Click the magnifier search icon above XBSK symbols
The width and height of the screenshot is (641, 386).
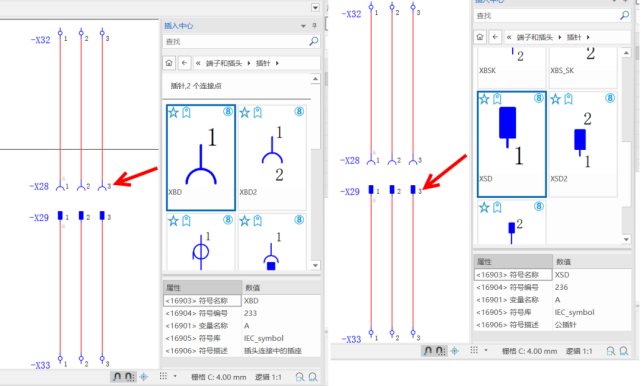[625, 16]
